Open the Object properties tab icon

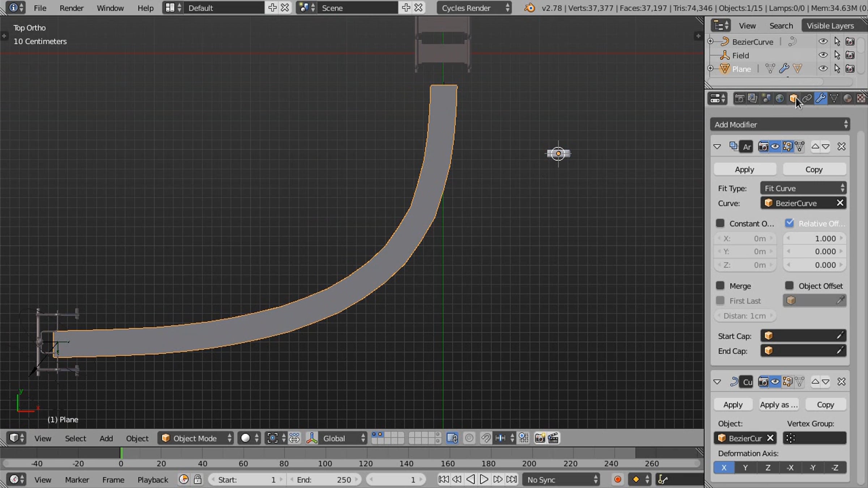(793, 98)
